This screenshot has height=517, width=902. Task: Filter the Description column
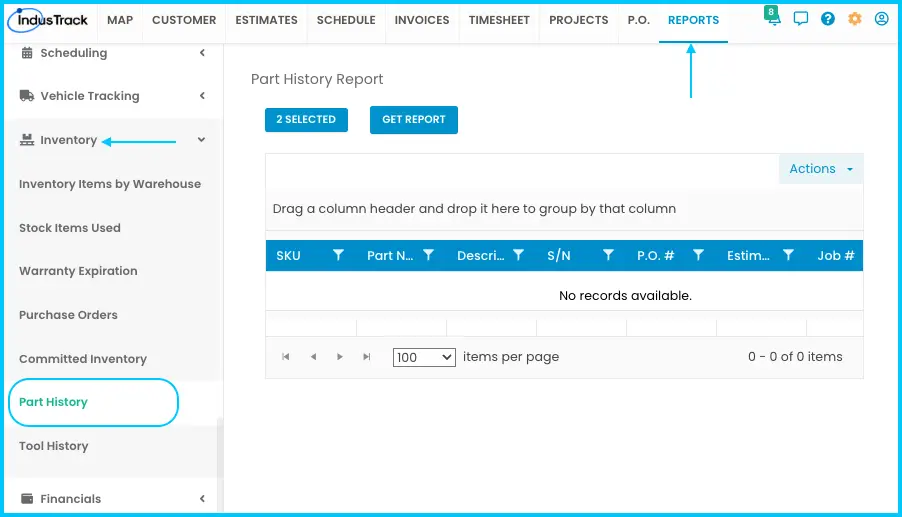(518, 255)
